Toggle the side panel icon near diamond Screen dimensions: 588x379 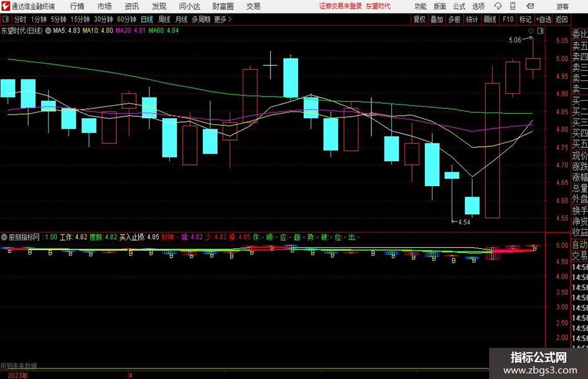point(540,30)
